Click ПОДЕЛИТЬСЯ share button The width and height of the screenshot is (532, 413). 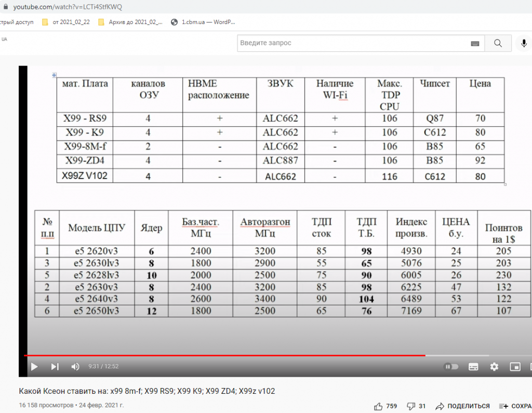coord(463,406)
